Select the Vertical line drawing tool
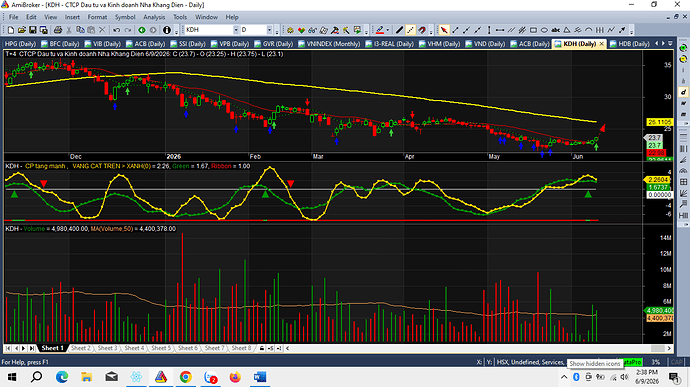The height and width of the screenshot is (387, 690). pos(489,30)
